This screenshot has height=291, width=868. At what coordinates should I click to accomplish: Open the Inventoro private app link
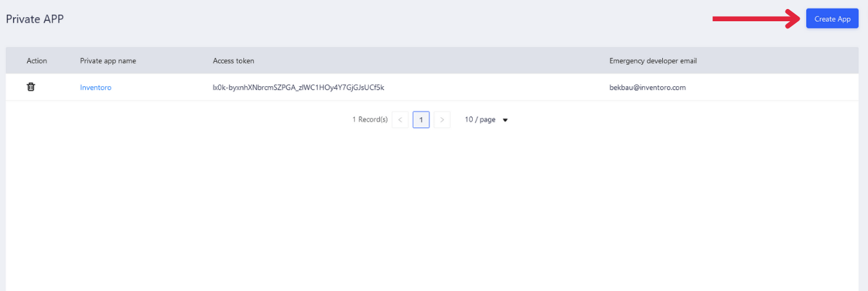tap(95, 88)
